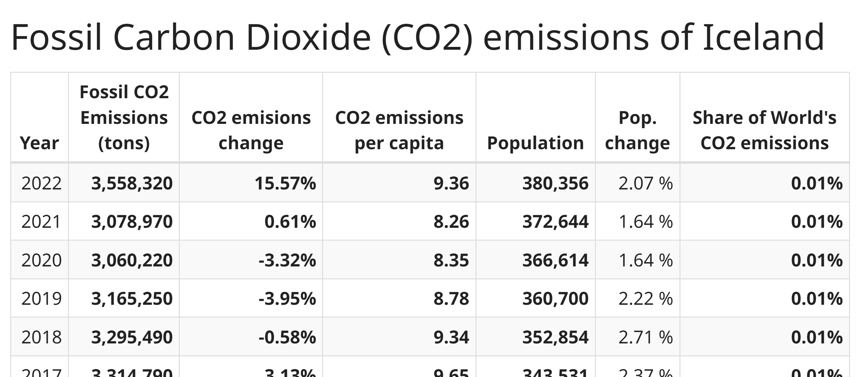Sort by Fossil CO2 Emissions (tons) header
Image resolution: width=868 pixels, height=377 pixels.
click(124, 117)
